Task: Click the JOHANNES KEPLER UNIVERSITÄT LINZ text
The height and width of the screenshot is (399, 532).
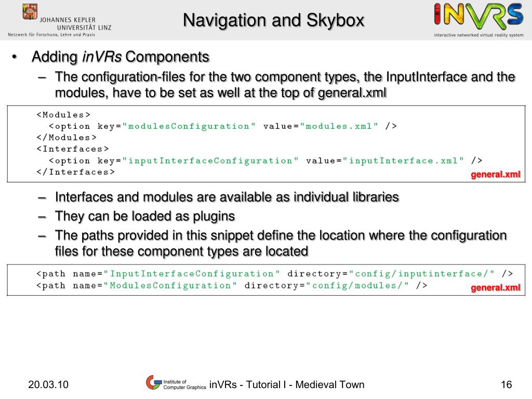Action: click(x=75, y=24)
